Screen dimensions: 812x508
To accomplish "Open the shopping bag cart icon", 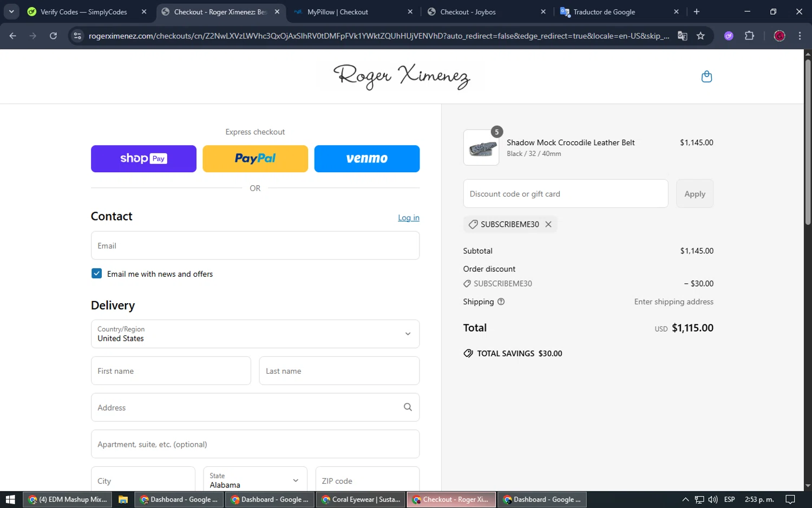I will [x=706, y=76].
